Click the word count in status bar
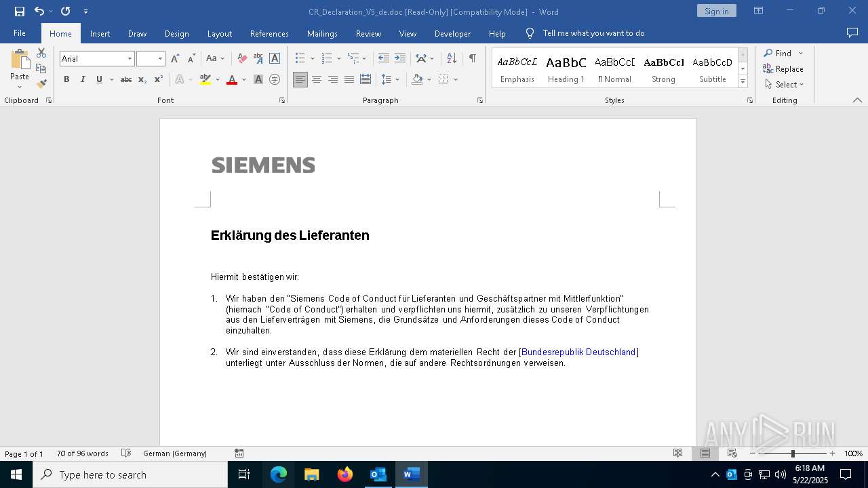 point(83,453)
